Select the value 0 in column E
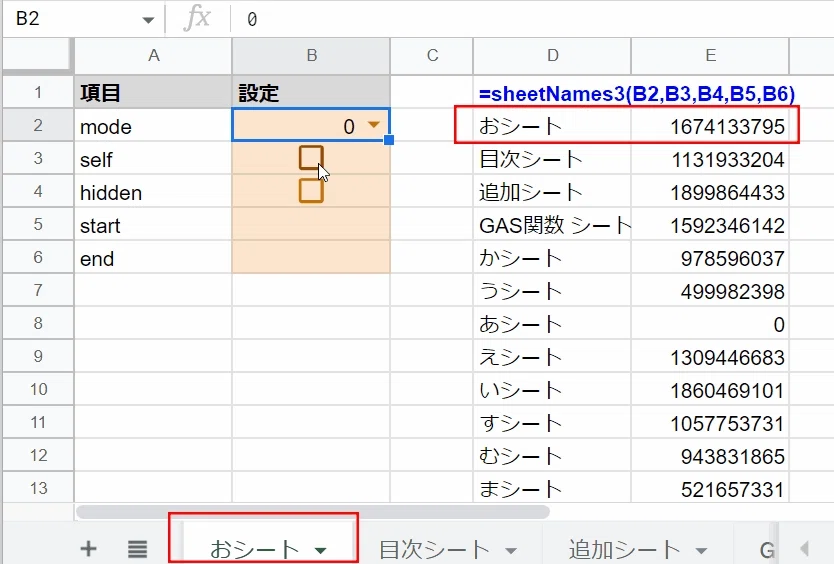834x564 pixels. 710,324
